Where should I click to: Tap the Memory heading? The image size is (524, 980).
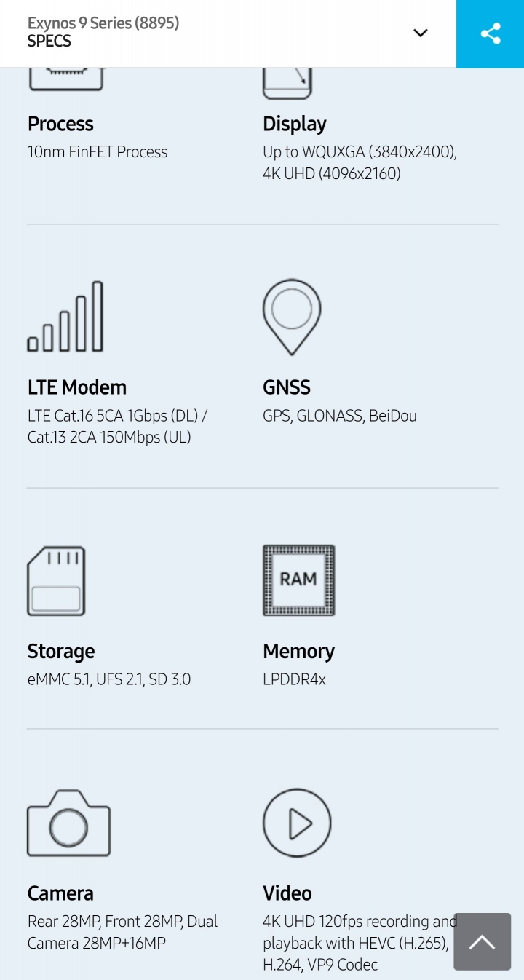(298, 651)
